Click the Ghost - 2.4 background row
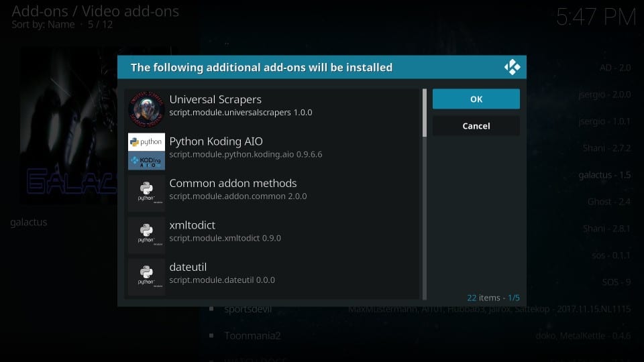The height and width of the screenshot is (362, 644). click(x=608, y=202)
